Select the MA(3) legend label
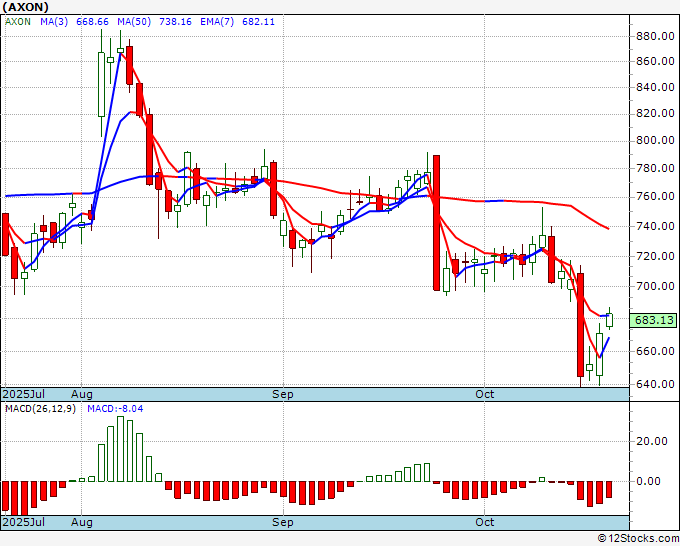This screenshot has height=546, width=680. pyautogui.click(x=54, y=22)
